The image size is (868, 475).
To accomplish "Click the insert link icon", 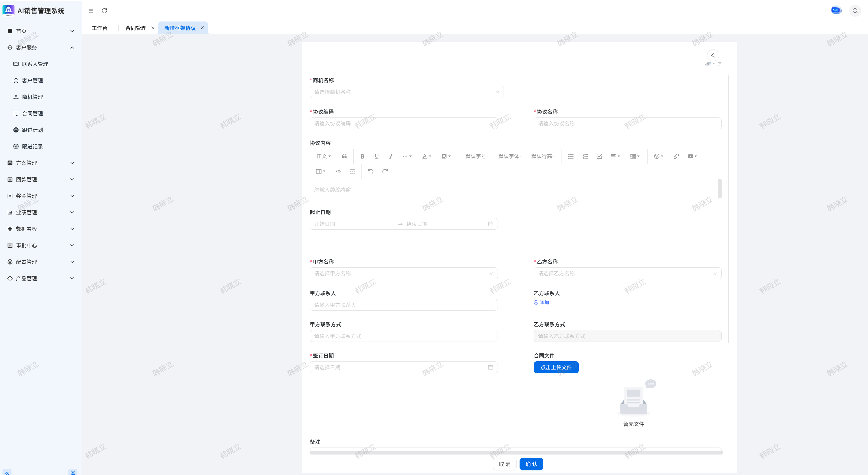I will 676,156.
